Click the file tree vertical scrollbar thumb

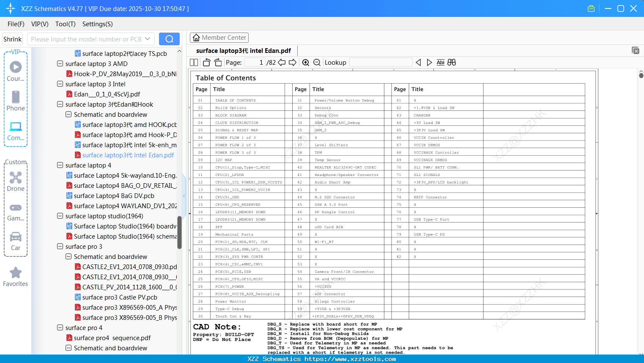click(179, 233)
